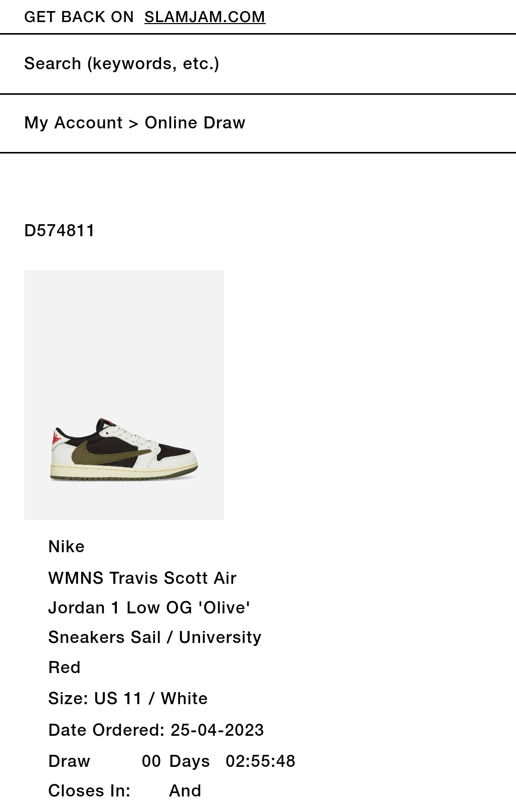Open the olive sneaker product thumbnail
516x812 pixels.
[x=124, y=395]
